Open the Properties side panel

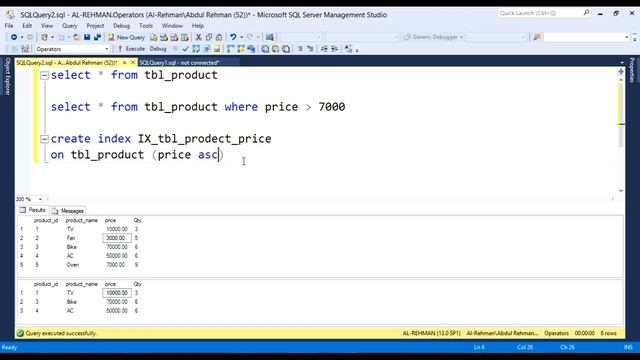tap(632, 70)
